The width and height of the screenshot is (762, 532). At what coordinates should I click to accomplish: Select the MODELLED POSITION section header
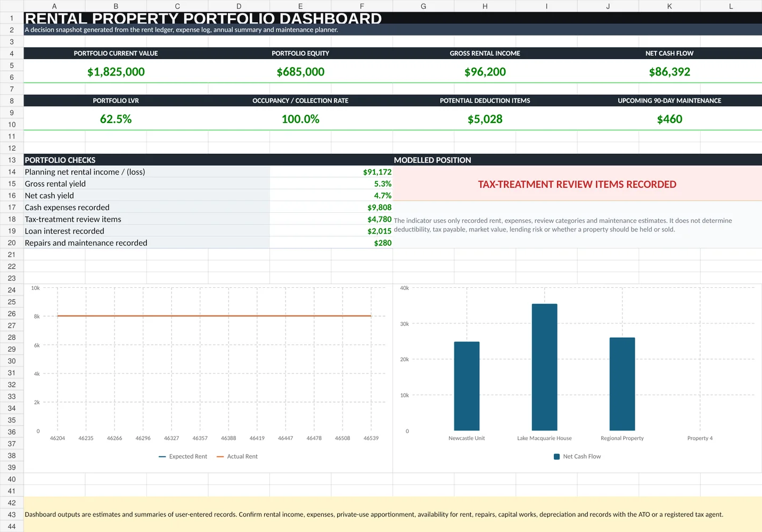click(x=577, y=160)
